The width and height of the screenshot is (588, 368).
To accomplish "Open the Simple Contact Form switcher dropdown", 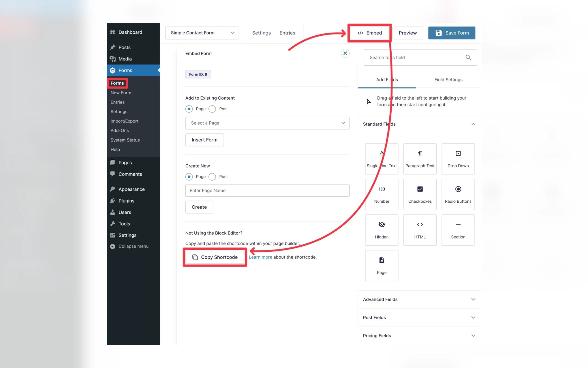I will point(202,33).
